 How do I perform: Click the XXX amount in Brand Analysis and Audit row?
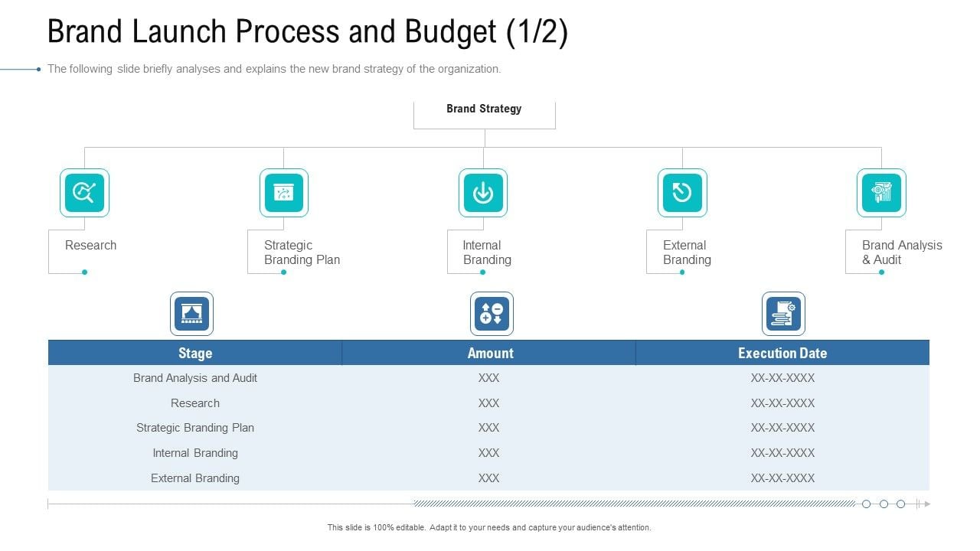point(488,378)
